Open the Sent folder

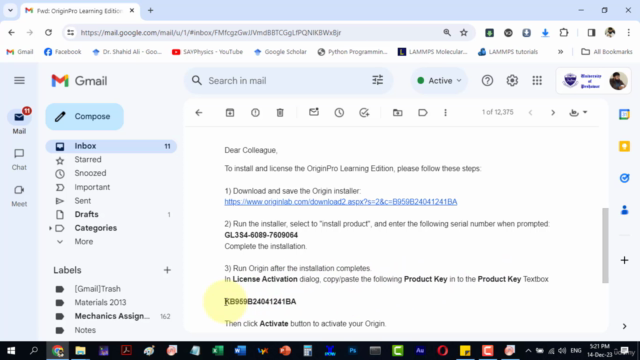[x=82, y=201]
